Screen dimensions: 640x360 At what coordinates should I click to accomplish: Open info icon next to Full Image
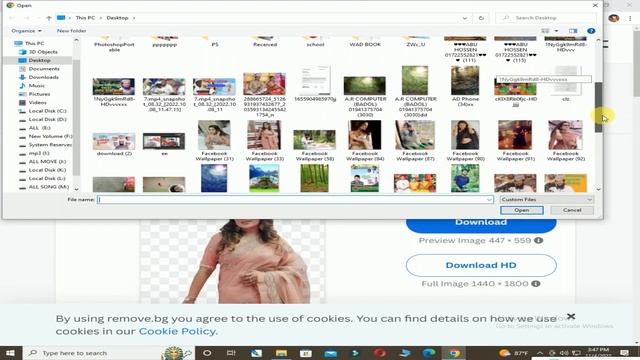536,284
